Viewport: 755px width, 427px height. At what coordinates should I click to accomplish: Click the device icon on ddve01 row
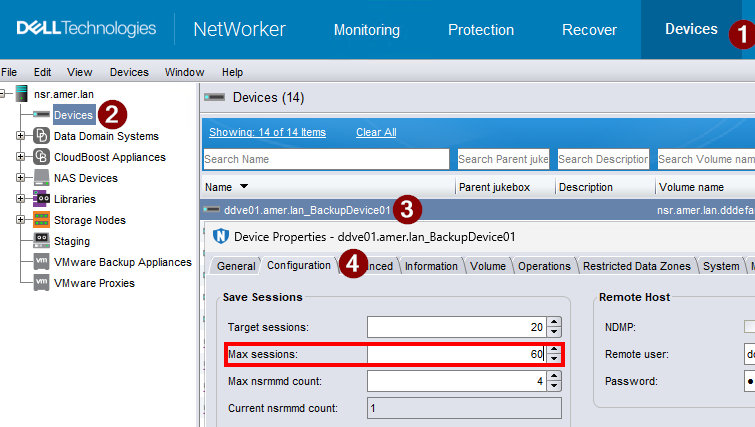(x=211, y=209)
